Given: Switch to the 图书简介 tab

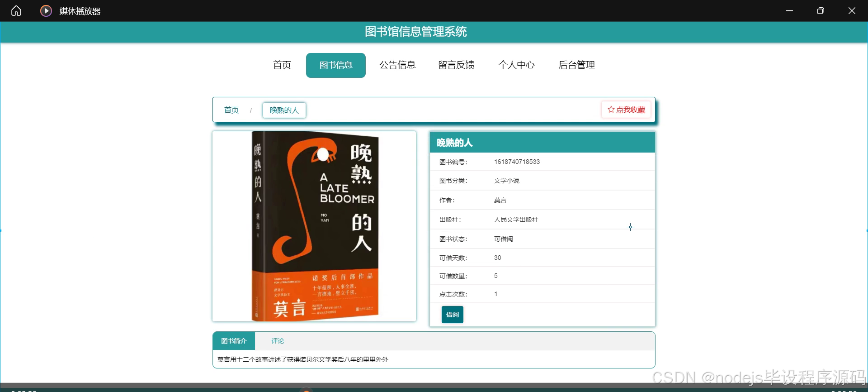Looking at the screenshot, I should pyautogui.click(x=234, y=341).
